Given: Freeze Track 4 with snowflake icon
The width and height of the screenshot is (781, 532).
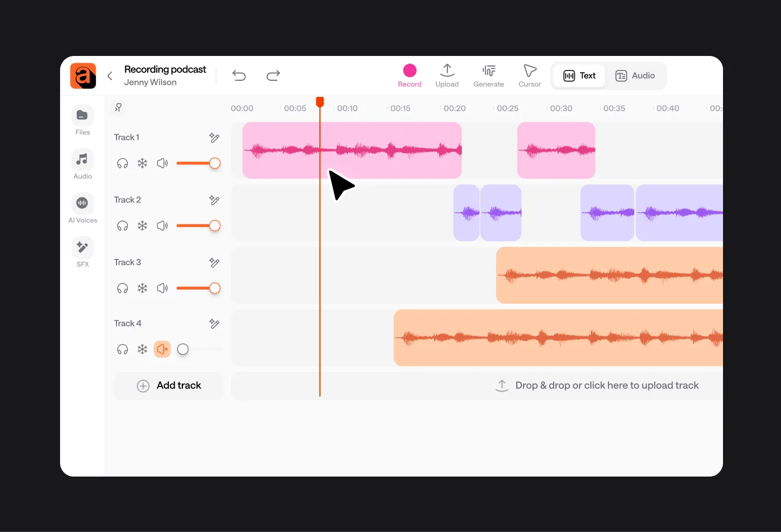Looking at the screenshot, I should click(x=142, y=349).
